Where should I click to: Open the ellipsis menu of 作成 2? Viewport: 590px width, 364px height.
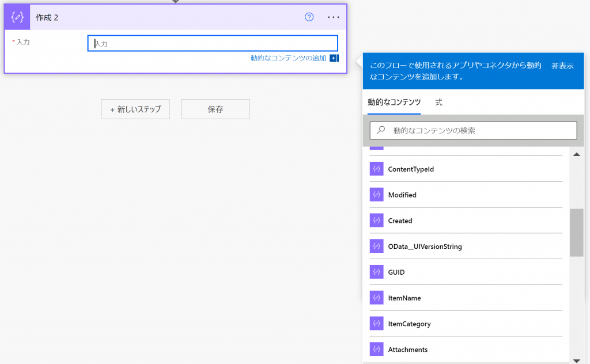click(x=334, y=17)
